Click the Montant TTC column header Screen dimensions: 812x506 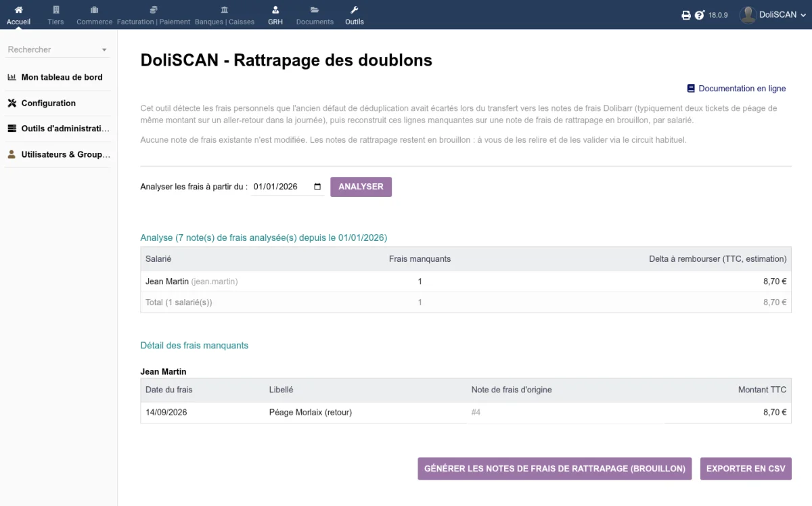pos(763,390)
